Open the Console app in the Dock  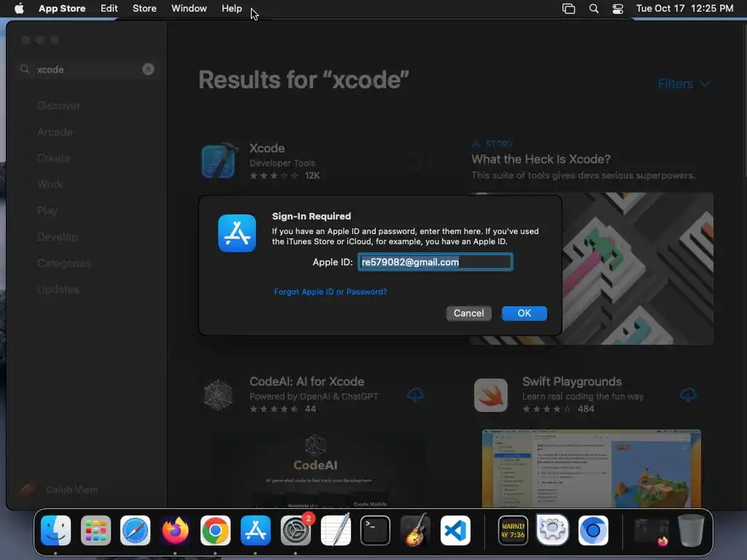(513, 531)
